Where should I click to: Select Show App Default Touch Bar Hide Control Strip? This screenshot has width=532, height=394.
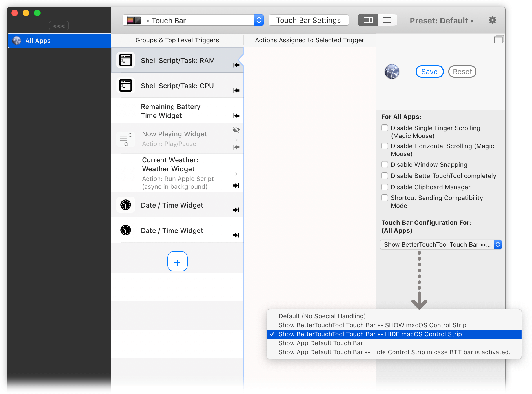point(394,352)
